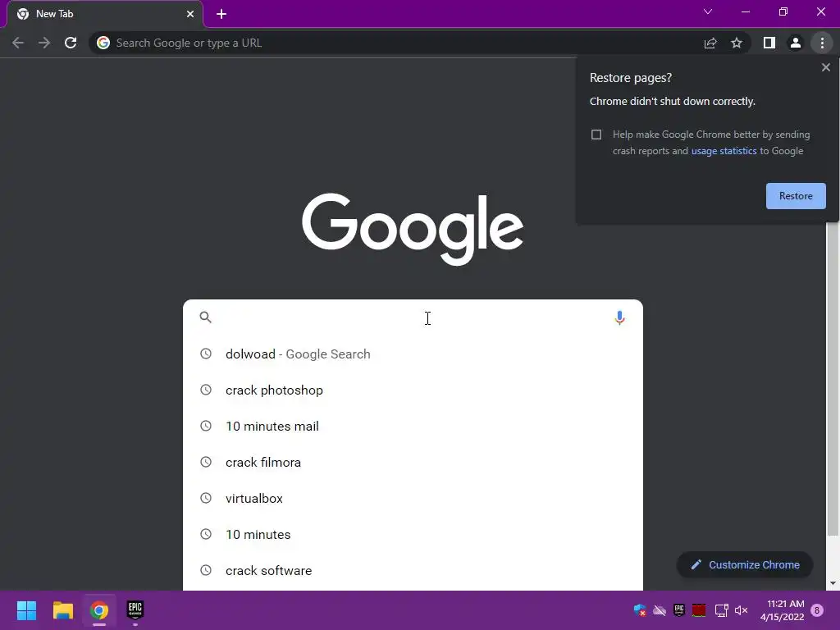Open a new tab with the plus button

click(x=221, y=14)
